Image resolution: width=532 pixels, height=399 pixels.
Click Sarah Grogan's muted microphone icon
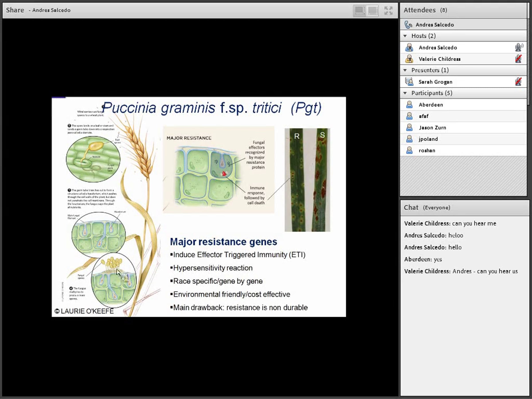coord(518,82)
